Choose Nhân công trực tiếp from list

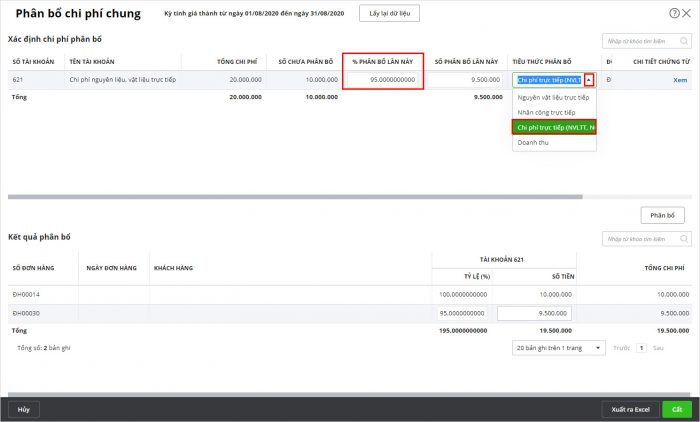tap(546, 113)
